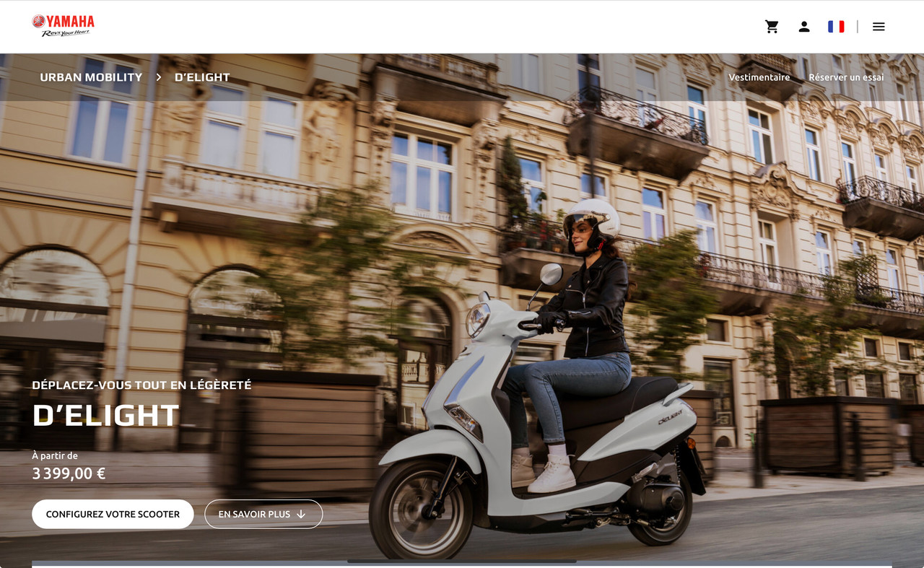Open the D'ELIGHT breadcrumb page
The image size is (924, 568).
(x=202, y=77)
